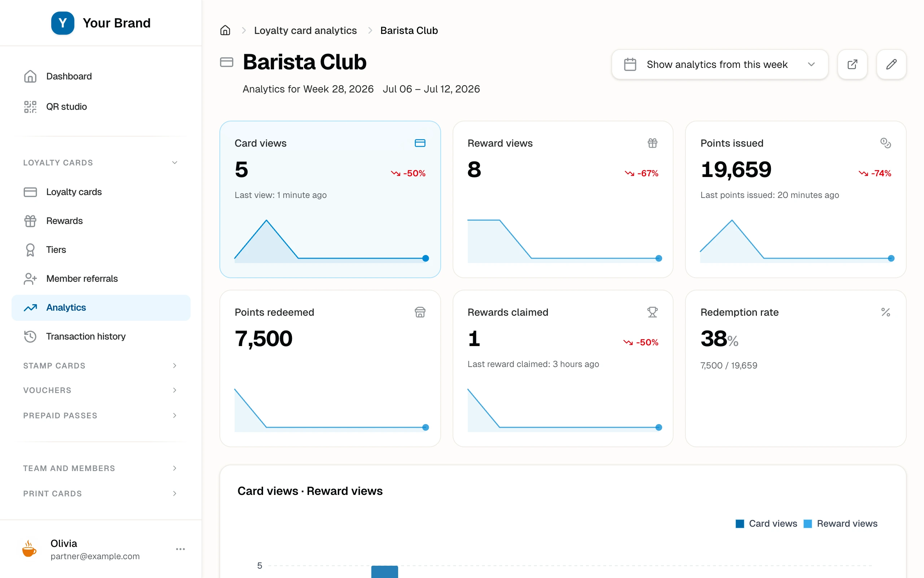This screenshot has width=924, height=578.
Task: Go to home via breadcrumb house icon
Action: click(x=225, y=30)
